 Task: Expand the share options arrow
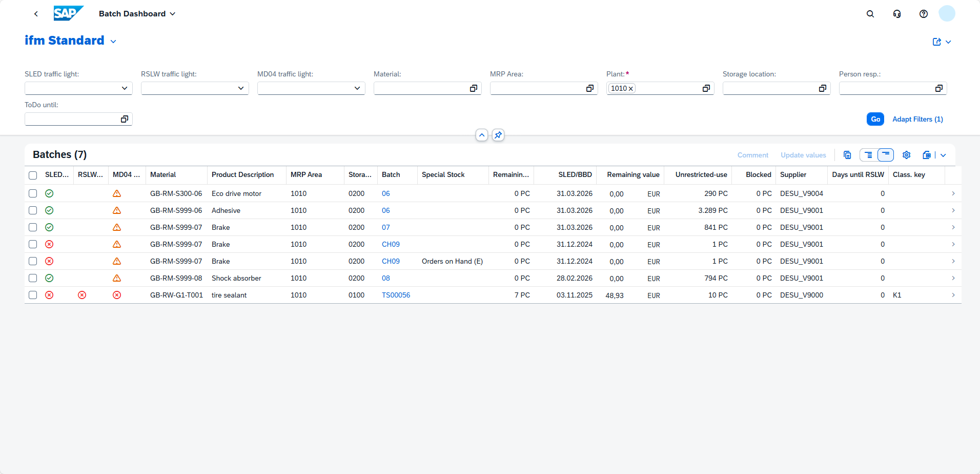tap(948, 42)
